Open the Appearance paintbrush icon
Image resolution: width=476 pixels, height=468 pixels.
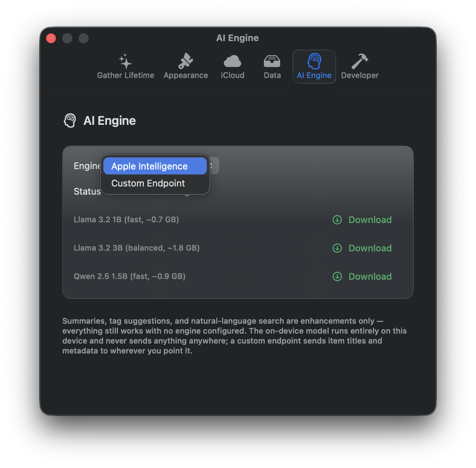pos(186,61)
